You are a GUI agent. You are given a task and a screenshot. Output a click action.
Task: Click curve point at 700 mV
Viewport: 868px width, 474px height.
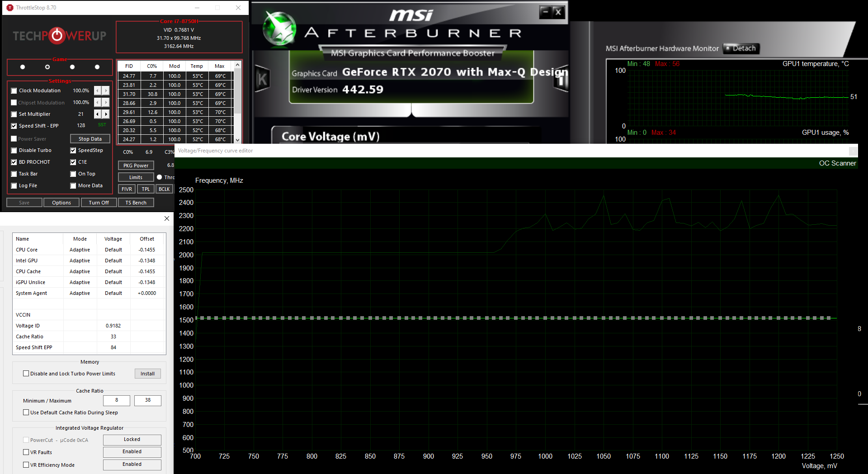pos(196,318)
